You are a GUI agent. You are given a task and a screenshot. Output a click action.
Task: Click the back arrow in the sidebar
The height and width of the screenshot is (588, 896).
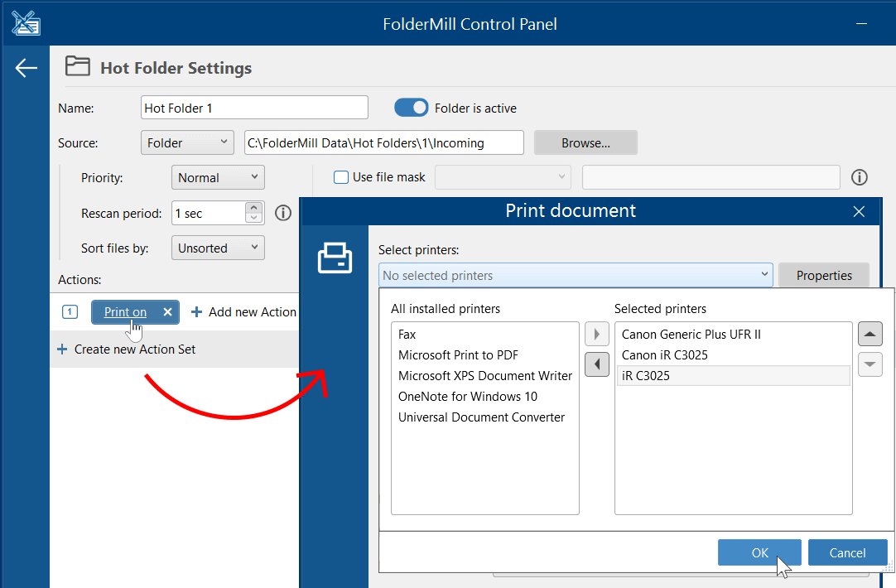26,68
